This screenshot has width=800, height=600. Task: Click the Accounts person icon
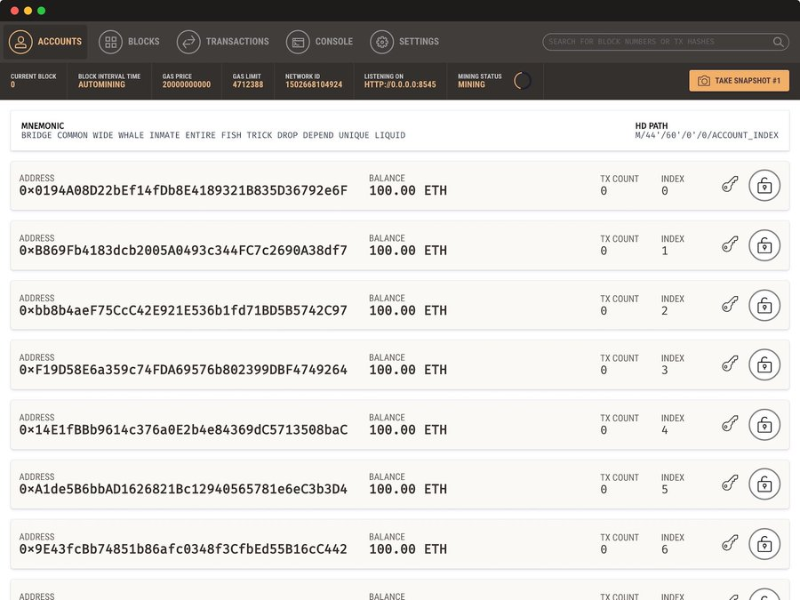tap(21, 42)
